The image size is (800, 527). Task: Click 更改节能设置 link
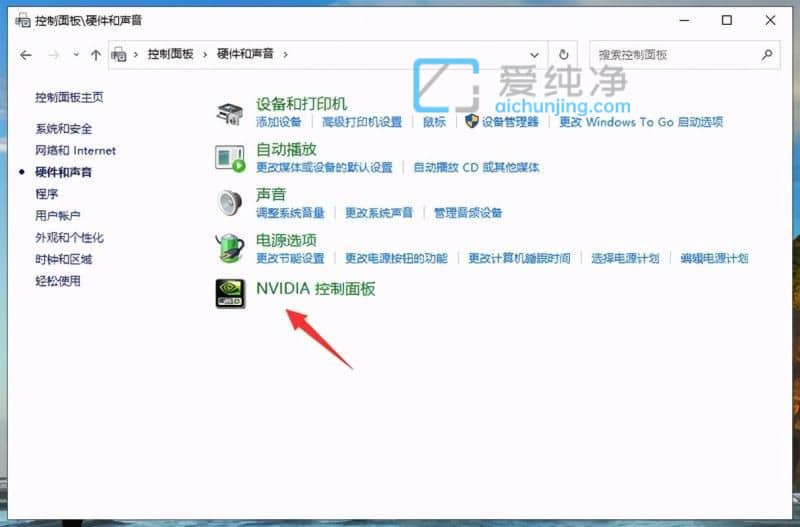(x=290, y=258)
